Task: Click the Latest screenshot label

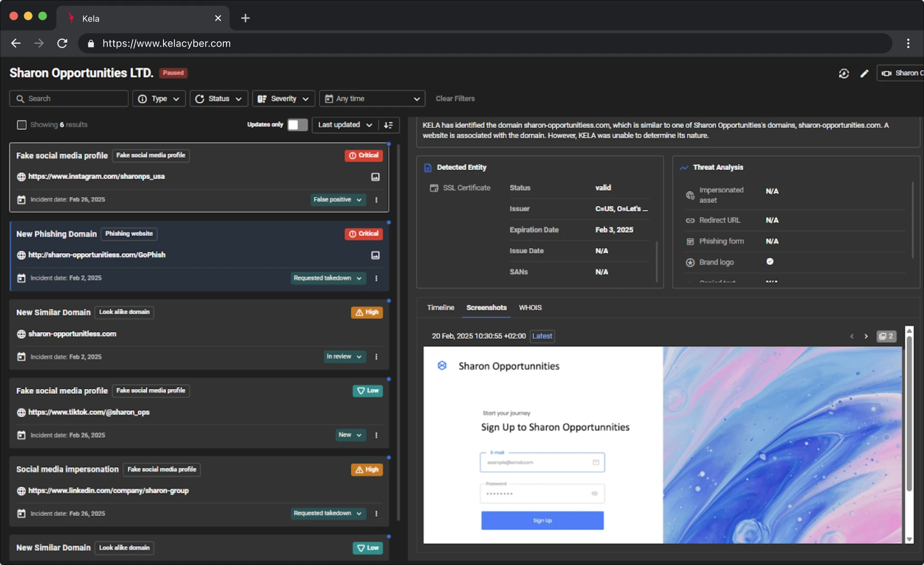Action: click(542, 336)
